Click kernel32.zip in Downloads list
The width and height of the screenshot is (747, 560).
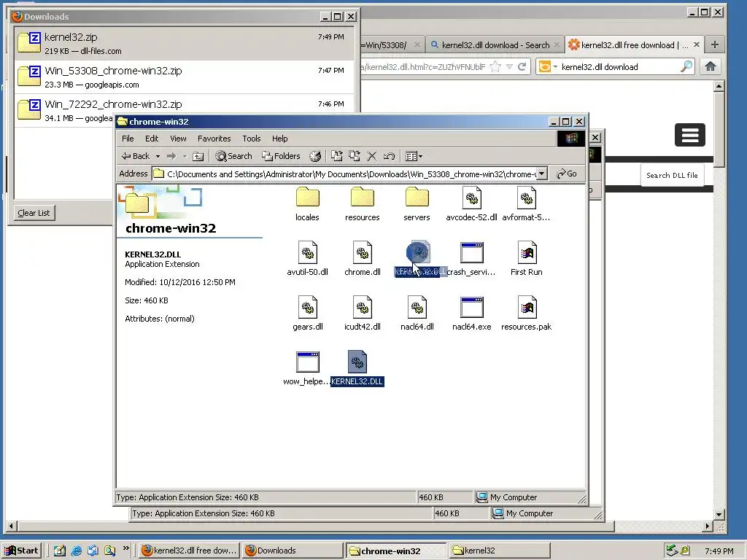185,43
